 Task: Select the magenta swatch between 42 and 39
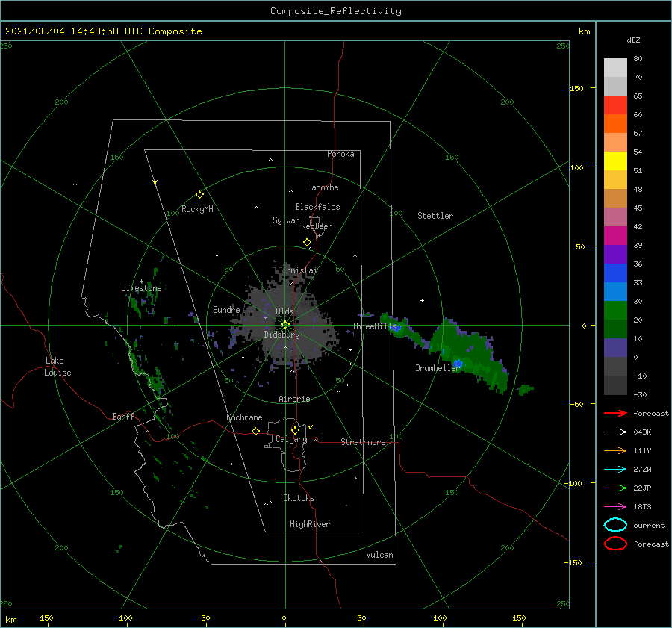(x=615, y=236)
